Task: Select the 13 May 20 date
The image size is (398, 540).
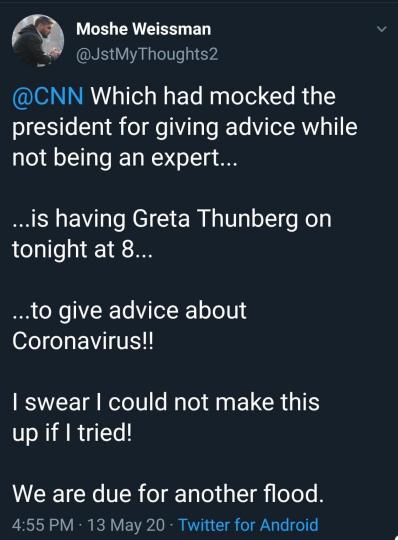Action: click(126, 525)
